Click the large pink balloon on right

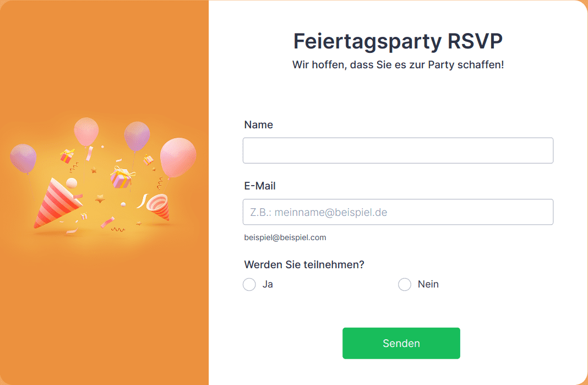pyautogui.click(x=178, y=157)
